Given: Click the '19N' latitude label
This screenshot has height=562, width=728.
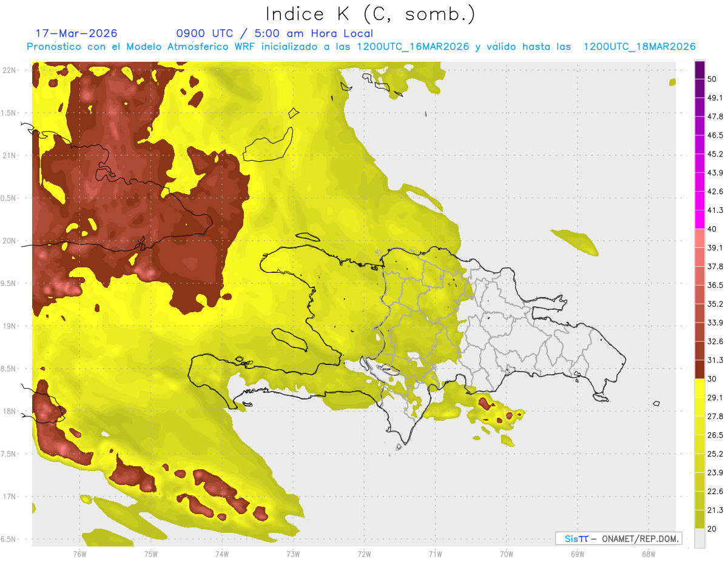Looking at the screenshot, I should (x=9, y=326).
